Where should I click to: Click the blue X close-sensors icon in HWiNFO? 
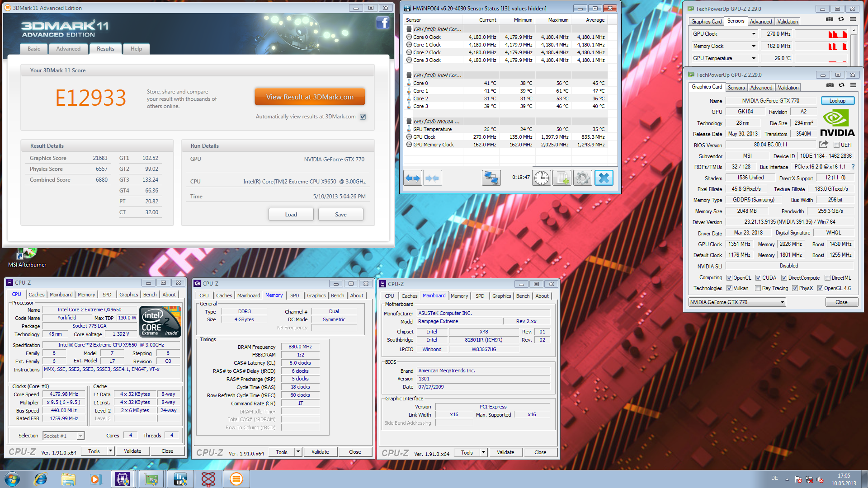[604, 178]
